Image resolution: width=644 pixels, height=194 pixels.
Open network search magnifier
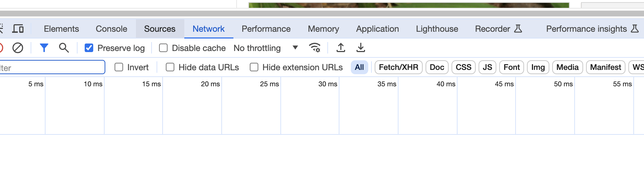(x=64, y=48)
